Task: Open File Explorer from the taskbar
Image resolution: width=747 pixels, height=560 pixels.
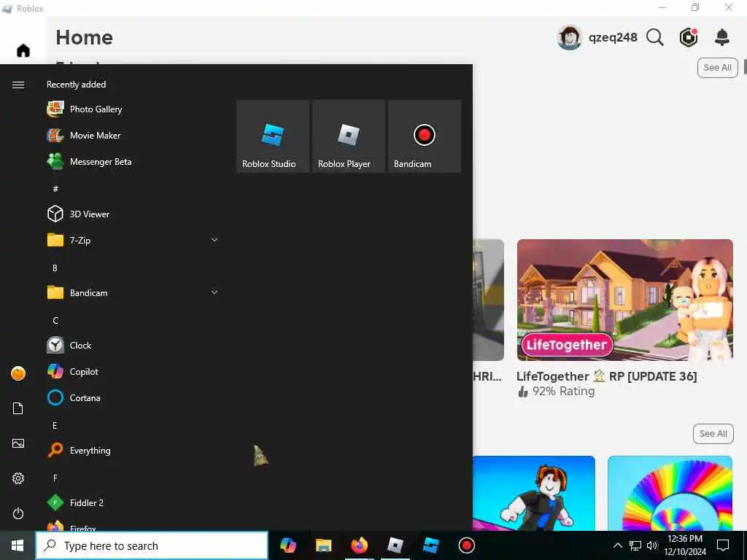Action: [x=323, y=545]
